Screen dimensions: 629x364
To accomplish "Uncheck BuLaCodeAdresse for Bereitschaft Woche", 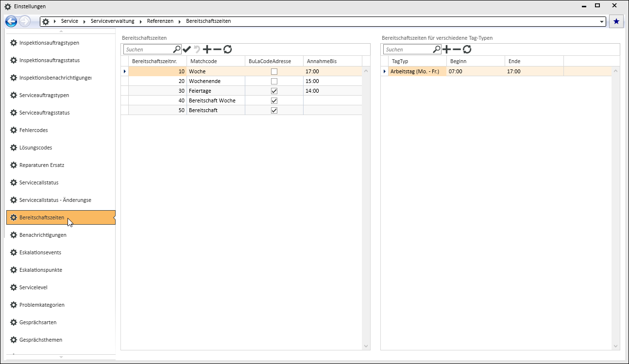I will 274,100.
